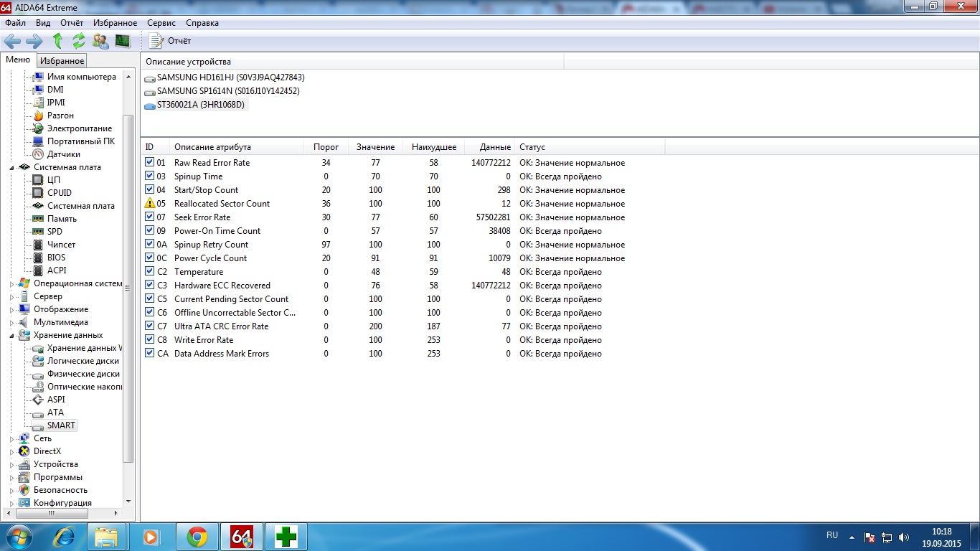980x551 pixels.
Task: Open the Windows Start menu
Action: click(x=18, y=536)
